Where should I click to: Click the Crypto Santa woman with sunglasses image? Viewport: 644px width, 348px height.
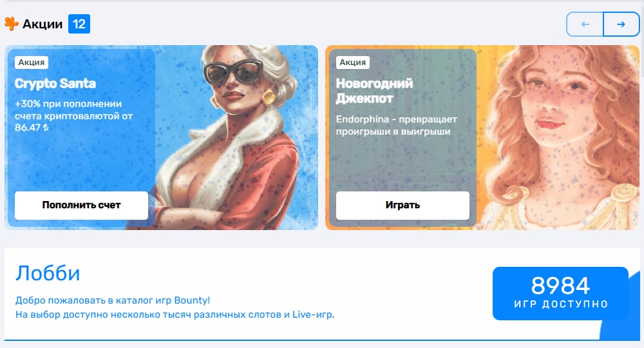[236, 138]
